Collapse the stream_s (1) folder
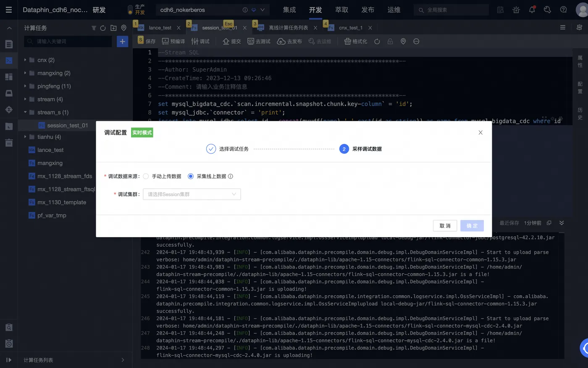 tap(25, 112)
